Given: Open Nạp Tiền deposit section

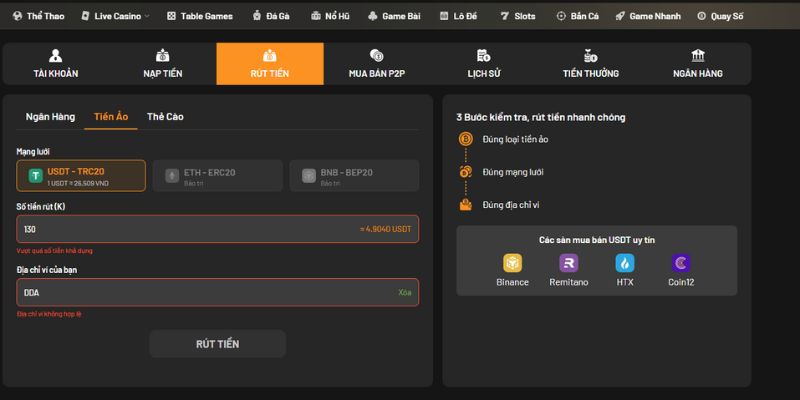Looking at the screenshot, I should click(162, 64).
